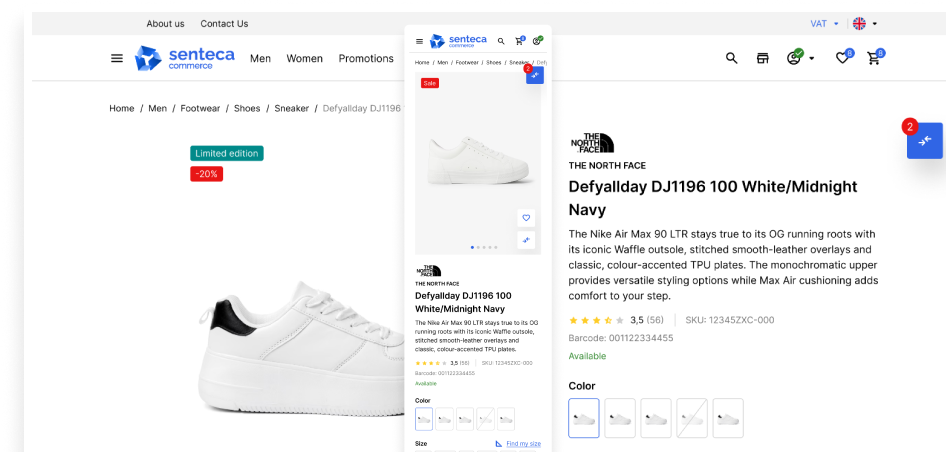Image resolution: width=946 pixels, height=452 pixels.
Task: Open the Promotions menu
Action: [366, 58]
